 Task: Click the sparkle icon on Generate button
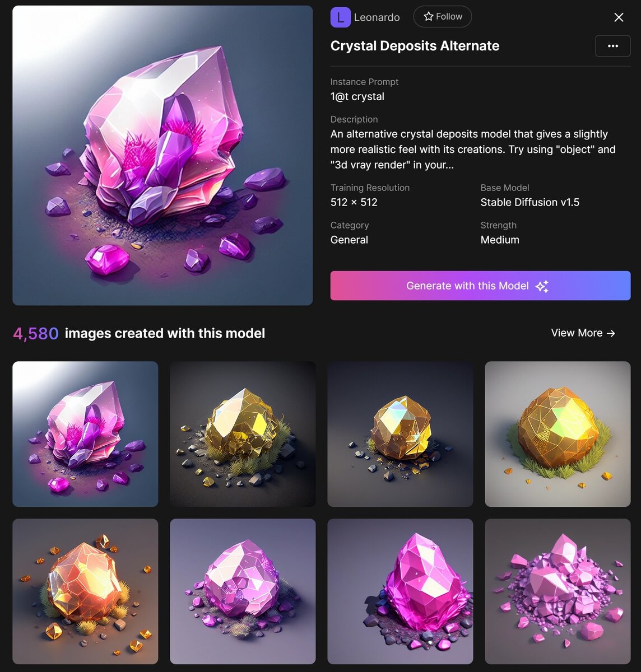542,286
